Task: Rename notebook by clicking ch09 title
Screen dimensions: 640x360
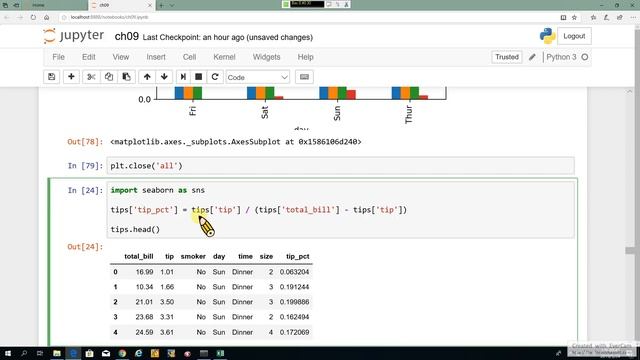Action: pyautogui.click(x=127, y=37)
